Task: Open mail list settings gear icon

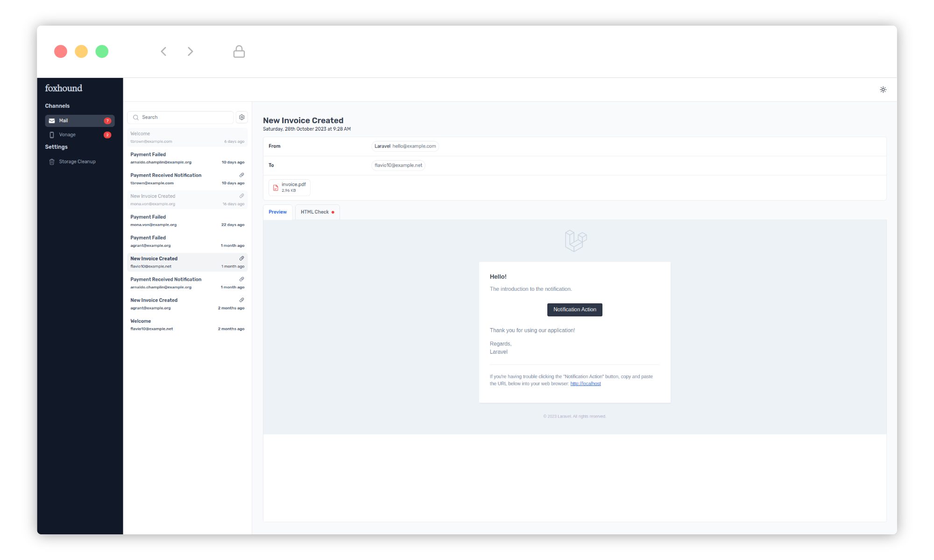Action: click(x=241, y=117)
